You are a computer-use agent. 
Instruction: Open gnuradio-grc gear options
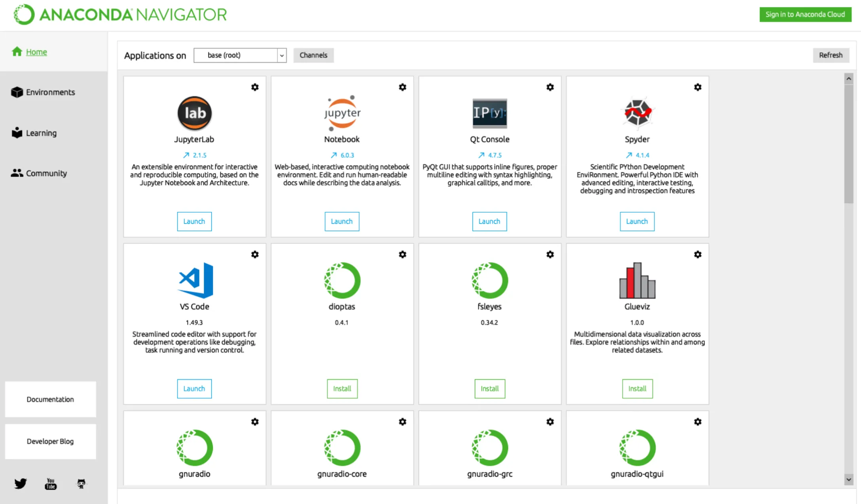click(550, 422)
